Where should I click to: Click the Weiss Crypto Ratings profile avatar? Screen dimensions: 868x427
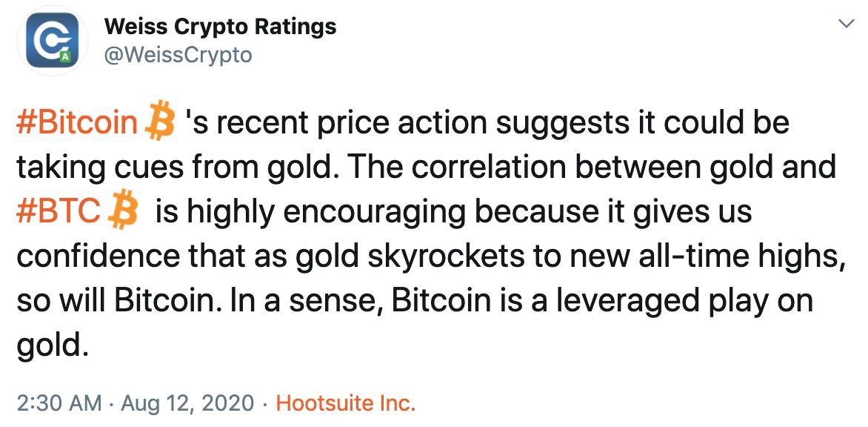(x=53, y=43)
